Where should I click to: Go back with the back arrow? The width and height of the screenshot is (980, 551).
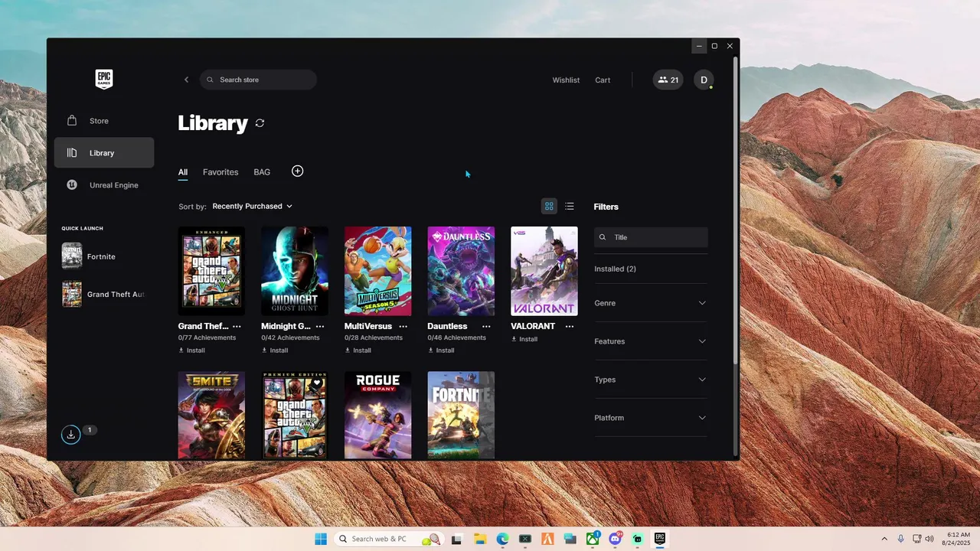click(186, 80)
